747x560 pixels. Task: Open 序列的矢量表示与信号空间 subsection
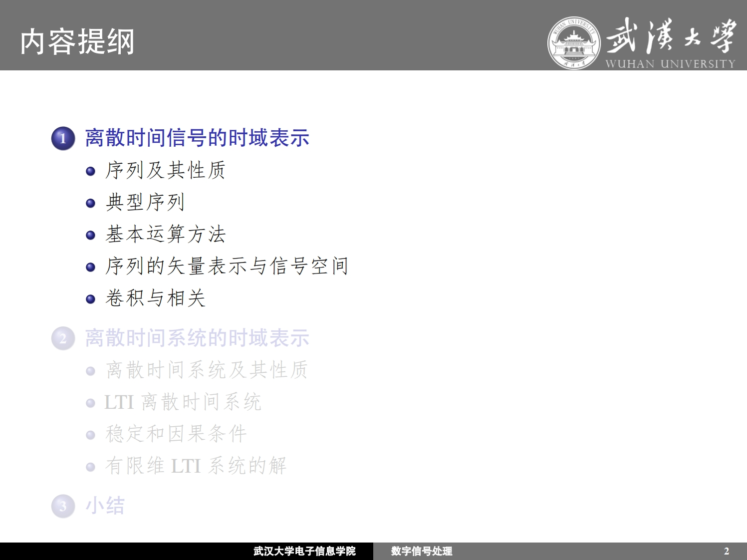[x=227, y=266]
